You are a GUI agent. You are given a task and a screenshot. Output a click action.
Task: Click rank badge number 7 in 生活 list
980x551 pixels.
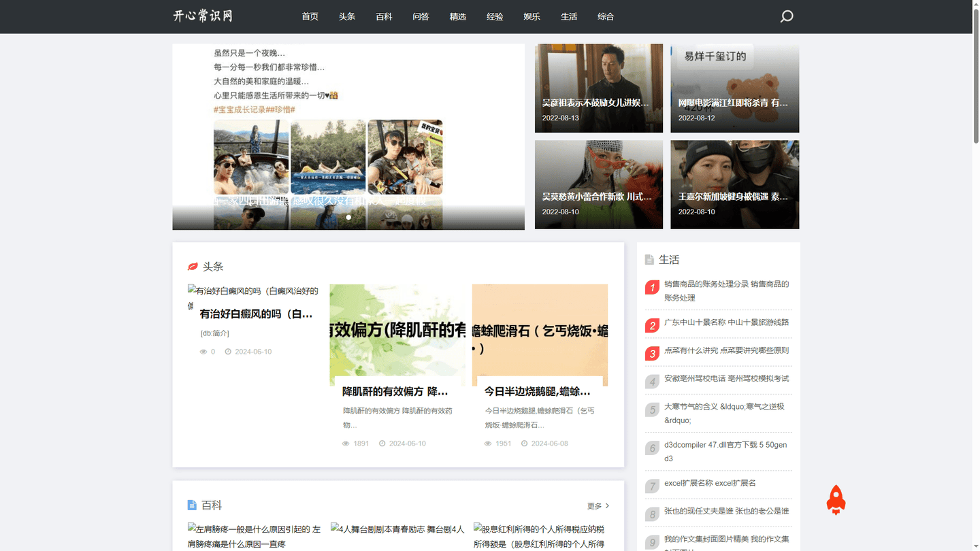click(x=652, y=486)
